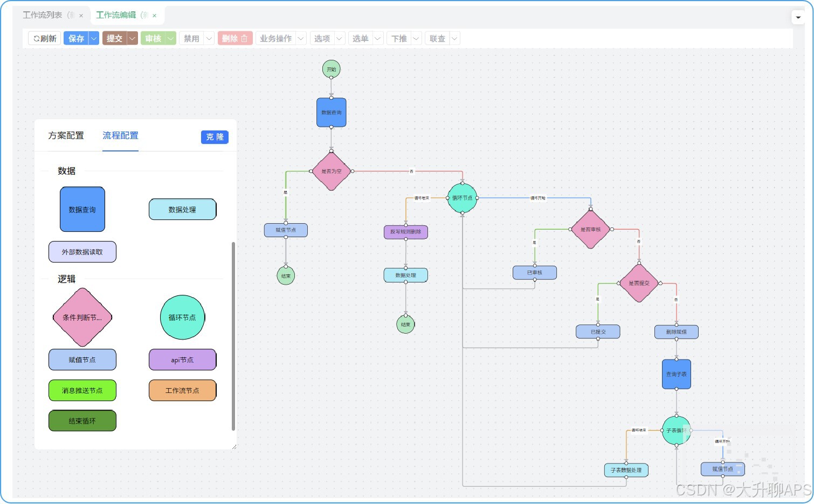Open the 下推 dropdown arrow
Viewport: 814px width, 504px height.
point(416,38)
